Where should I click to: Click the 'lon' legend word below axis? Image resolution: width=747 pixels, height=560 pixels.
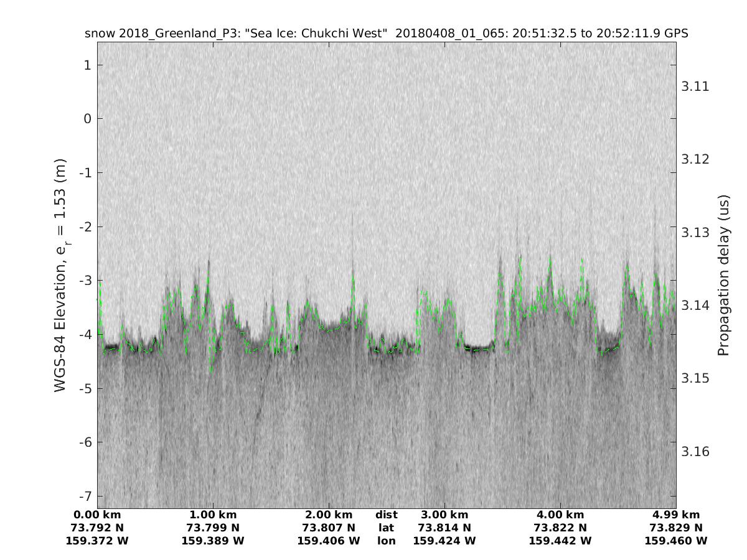tap(386, 541)
